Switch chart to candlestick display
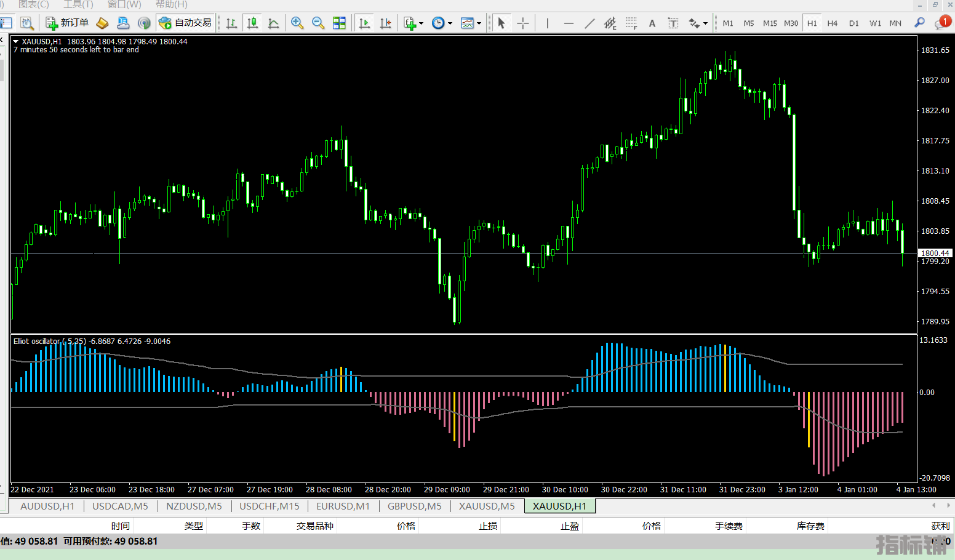The height and width of the screenshot is (560, 955). (x=252, y=23)
